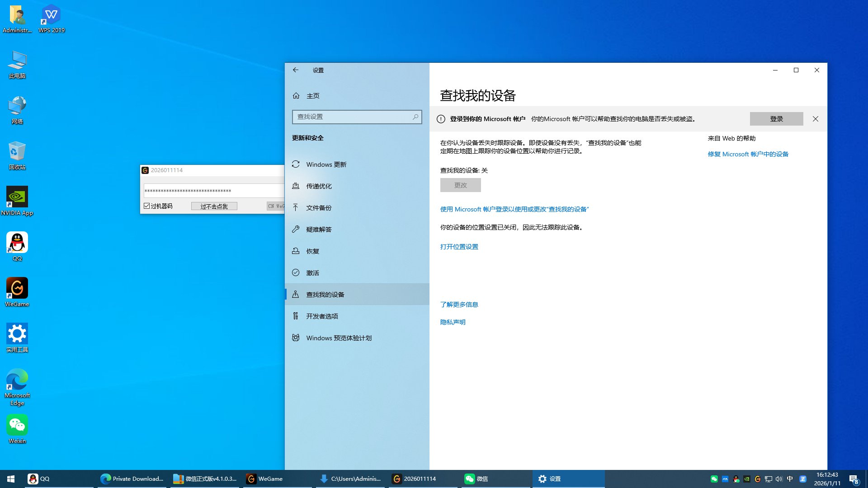Select 开发者选项 in sidebar

click(x=322, y=316)
